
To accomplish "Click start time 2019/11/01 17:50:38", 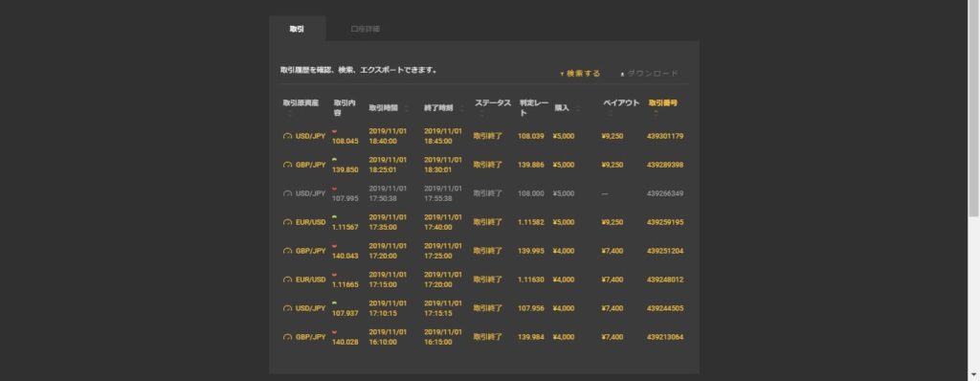I will click(388, 194).
